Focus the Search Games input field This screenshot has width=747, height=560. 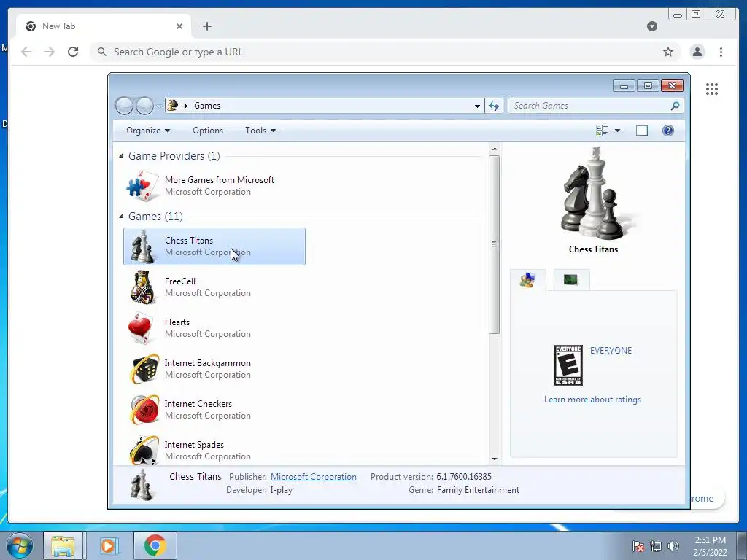(x=589, y=106)
